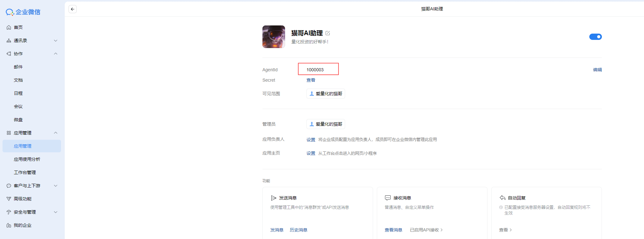Click the receive message chat-bubble icon

pos(388,198)
